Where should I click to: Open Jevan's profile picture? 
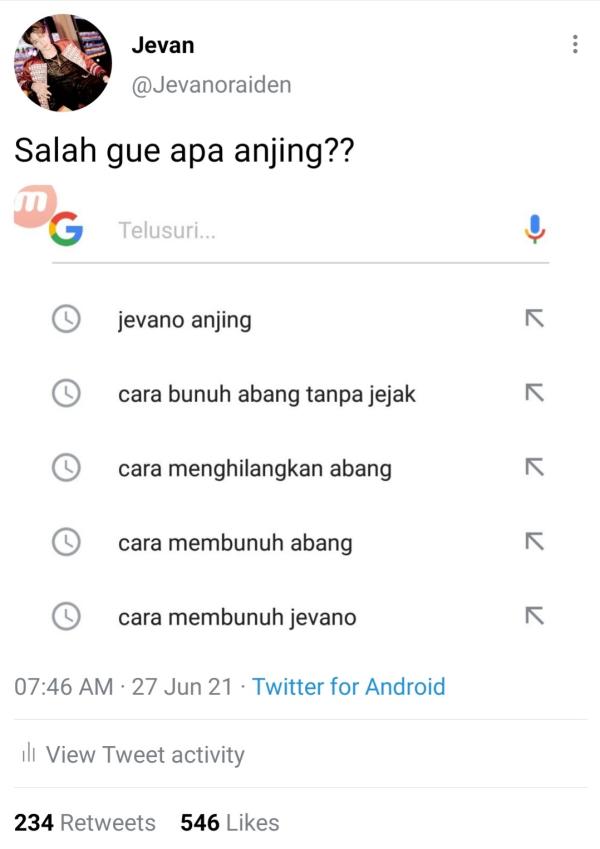[x=63, y=63]
